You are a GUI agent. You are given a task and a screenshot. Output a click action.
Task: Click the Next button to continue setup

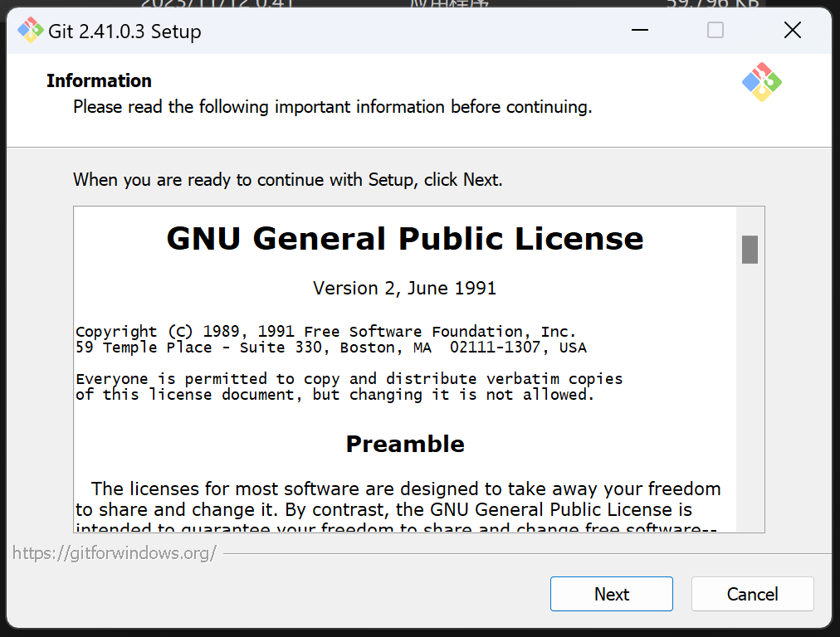coord(611,594)
